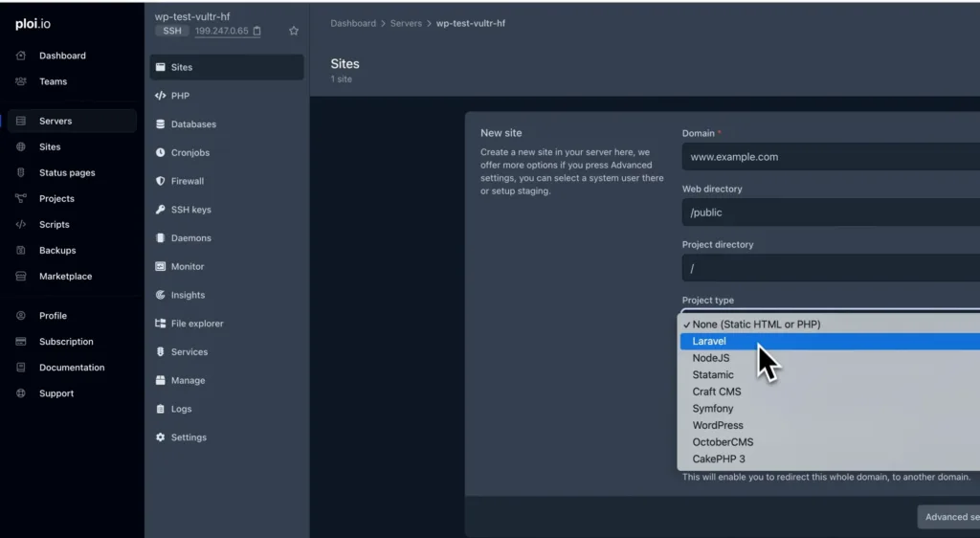The width and height of the screenshot is (980, 538).
Task: Click the PHP code-brackets icon
Action: (x=160, y=96)
